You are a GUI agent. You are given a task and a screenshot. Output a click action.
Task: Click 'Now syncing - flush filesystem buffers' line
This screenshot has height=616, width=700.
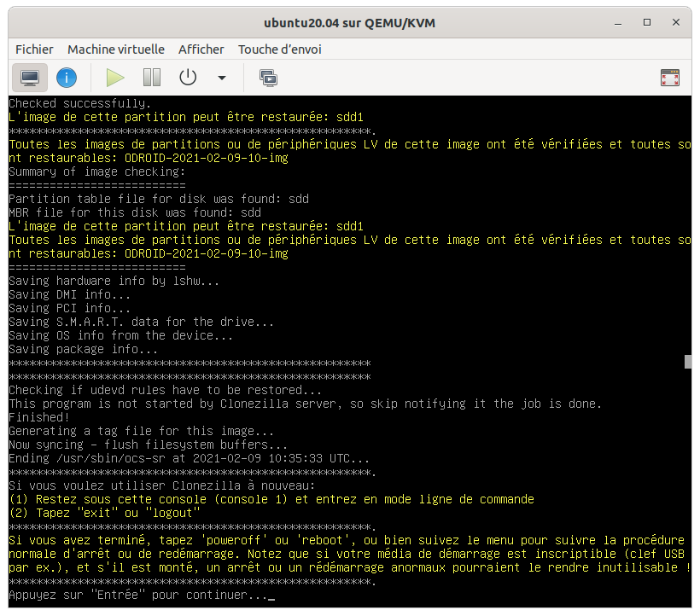[149, 445]
